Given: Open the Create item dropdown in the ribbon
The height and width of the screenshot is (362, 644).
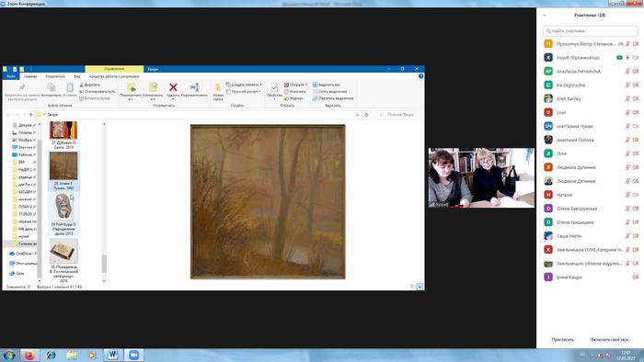Looking at the screenshot, I should point(244,85).
